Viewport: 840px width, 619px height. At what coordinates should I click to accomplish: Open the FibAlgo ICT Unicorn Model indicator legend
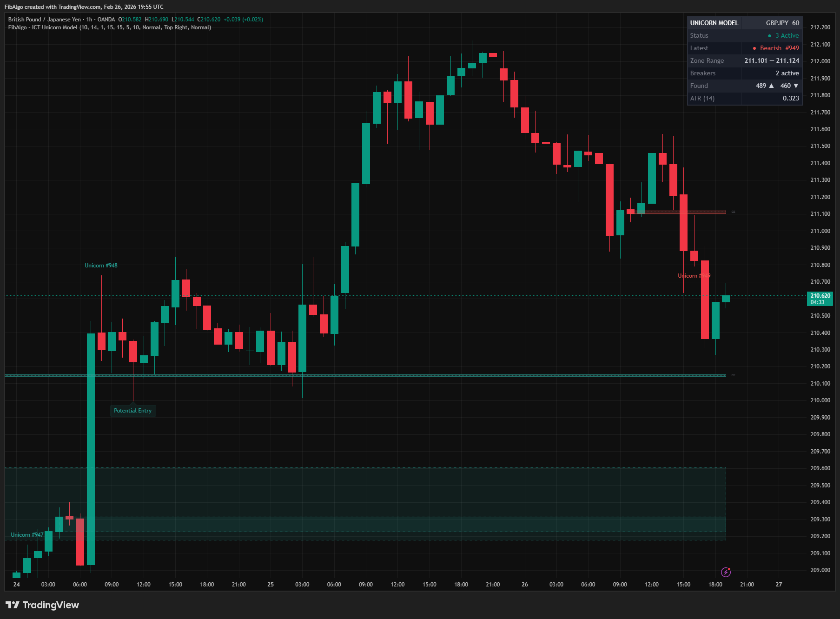(109, 27)
